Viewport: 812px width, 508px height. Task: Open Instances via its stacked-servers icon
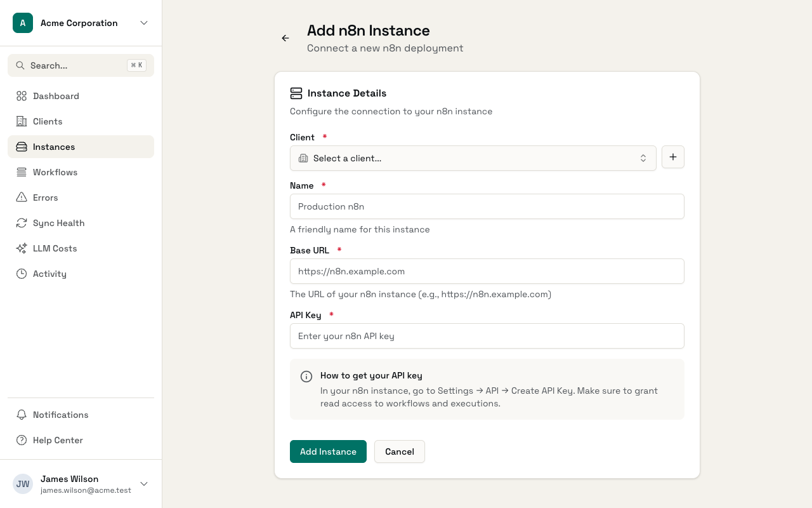(21, 147)
